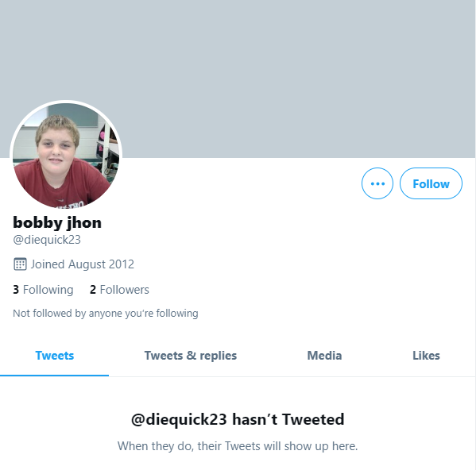Click the @diequick23 handle under the name
Image resolution: width=476 pixels, height=470 pixels.
pyautogui.click(x=47, y=240)
